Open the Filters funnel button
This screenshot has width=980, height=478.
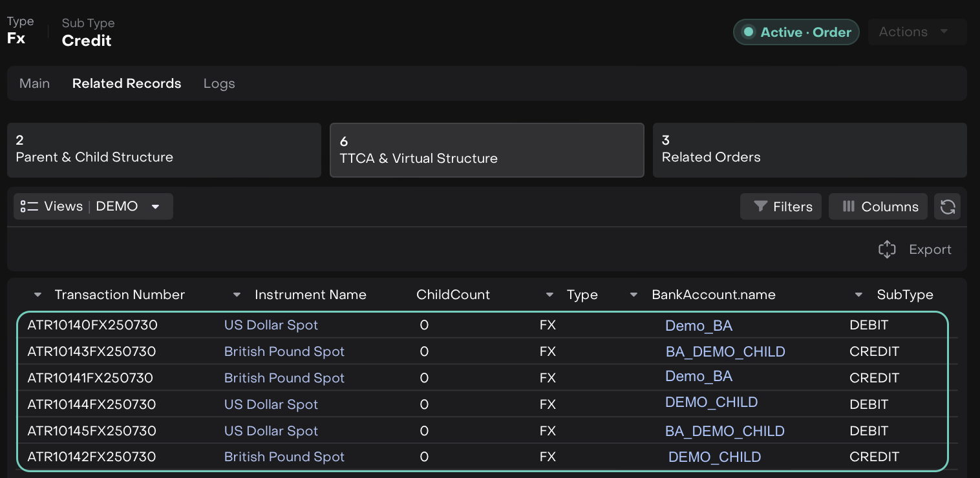(x=780, y=207)
